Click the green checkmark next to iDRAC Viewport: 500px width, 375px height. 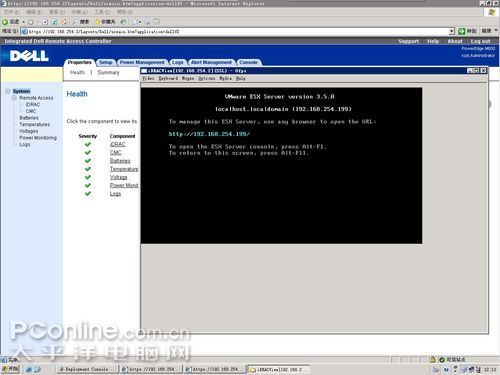coord(88,144)
